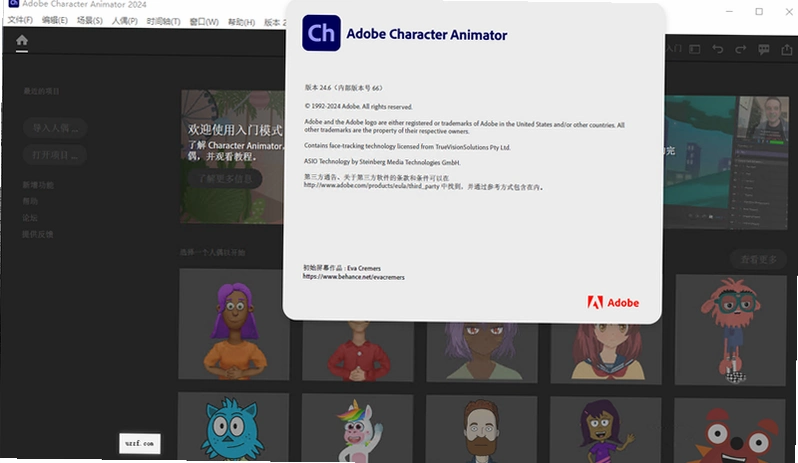The width and height of the screenshot is (798, 463).
Task: Open the 文件(F) menu
Action: point(20,20)
